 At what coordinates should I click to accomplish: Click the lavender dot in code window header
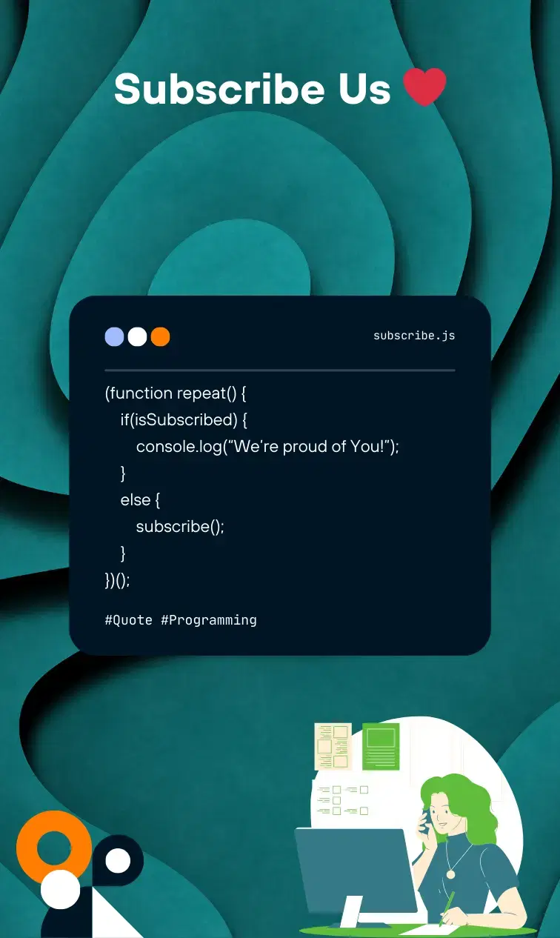(x=114, y=337)
